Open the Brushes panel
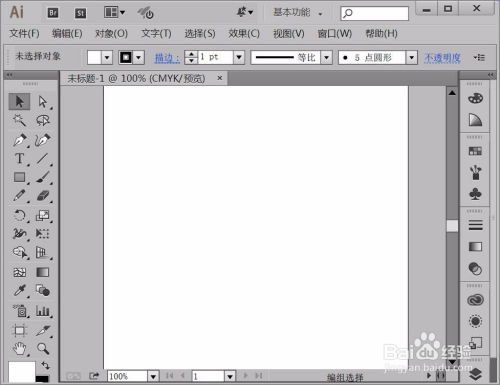This screenshot has width=500, height=385. coord(475,173)
